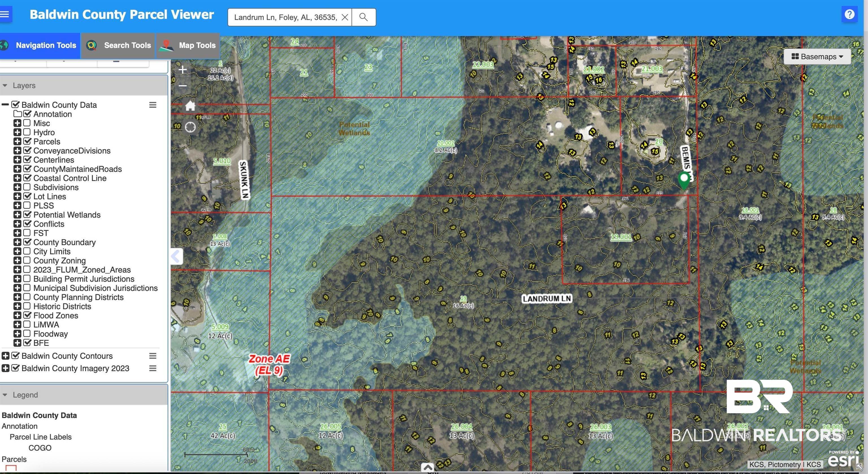The width and height of the screenshot is (868, 474).
Task: Enable the Historic Districts layer
Action: point(27,306)
